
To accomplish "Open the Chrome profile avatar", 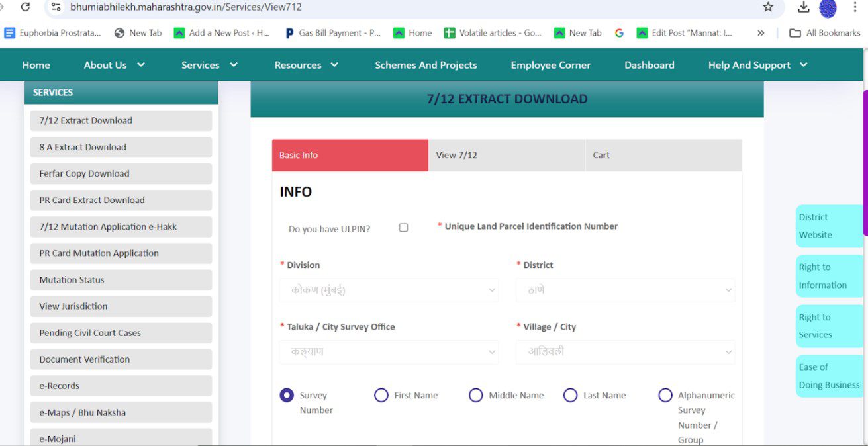I will tap(828, 7).
